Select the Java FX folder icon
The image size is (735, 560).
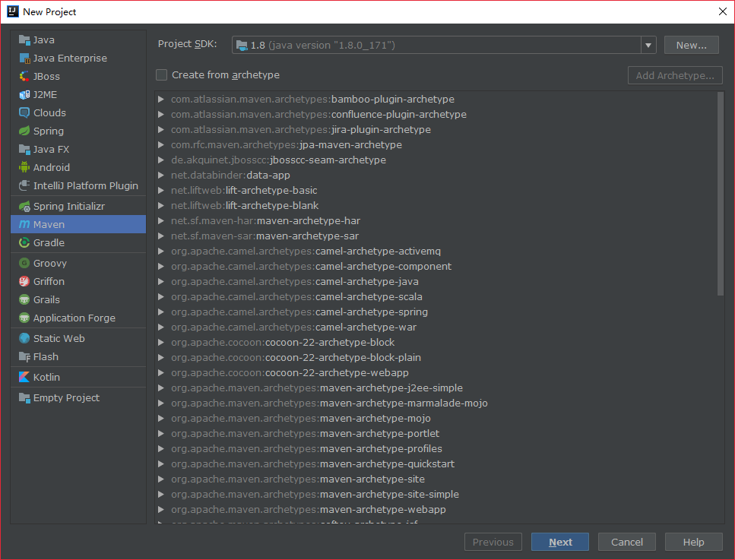pyautogui.click(x=24, y=150)
